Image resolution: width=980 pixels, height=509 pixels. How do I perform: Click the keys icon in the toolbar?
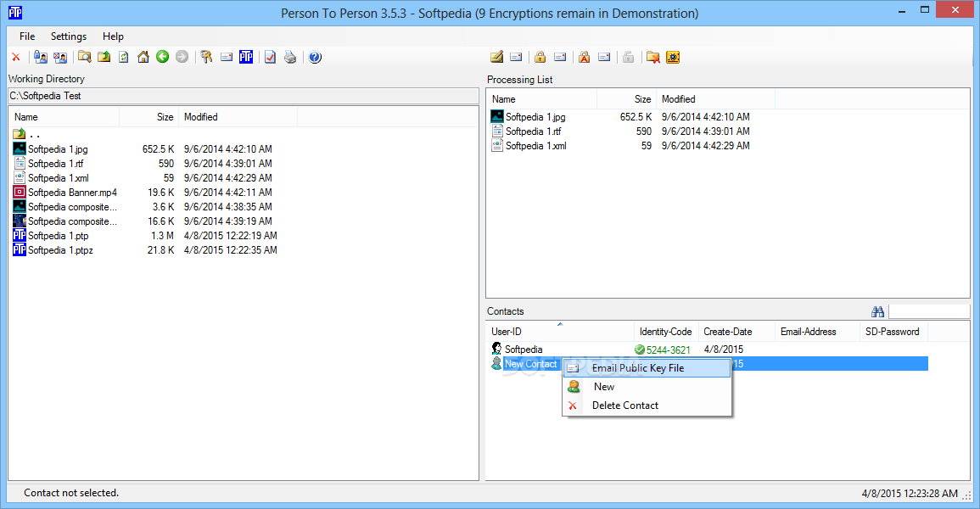(x=206, y=57)
